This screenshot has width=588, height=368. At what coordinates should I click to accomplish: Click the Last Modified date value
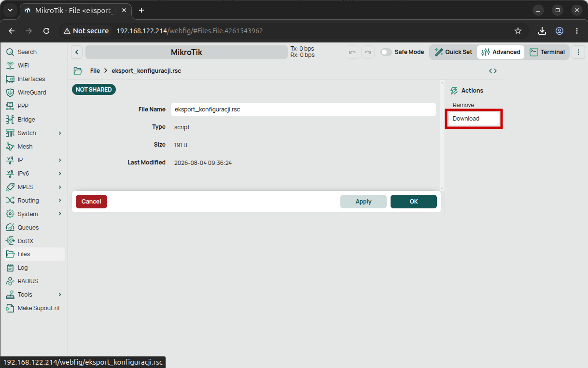(x=203, y=163)
